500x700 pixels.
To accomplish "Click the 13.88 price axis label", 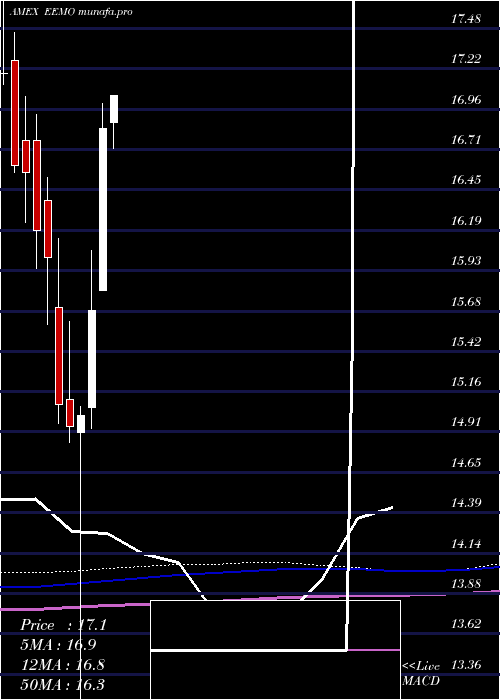I will point(467,583).
